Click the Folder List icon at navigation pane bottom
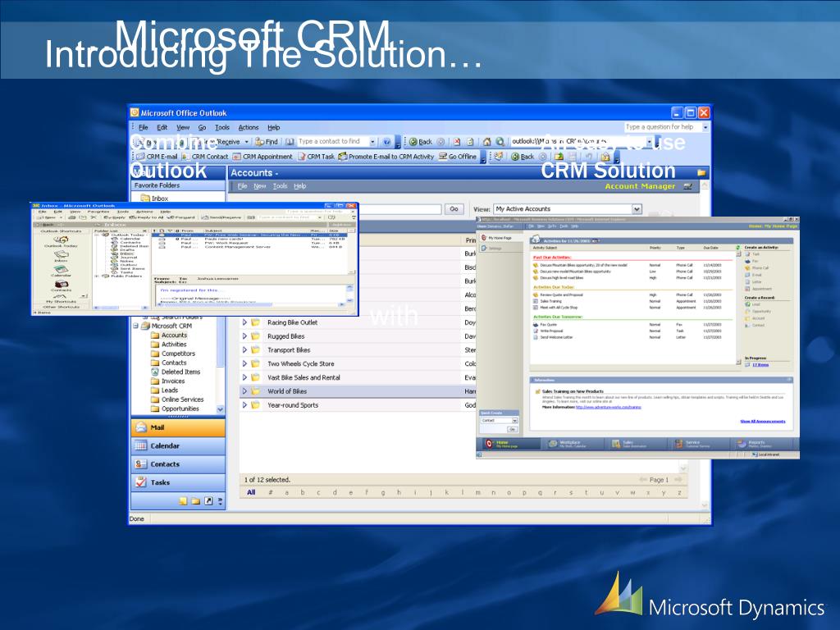Image resolution: width=840 pixels, height=630 pixels. (195, 501)
